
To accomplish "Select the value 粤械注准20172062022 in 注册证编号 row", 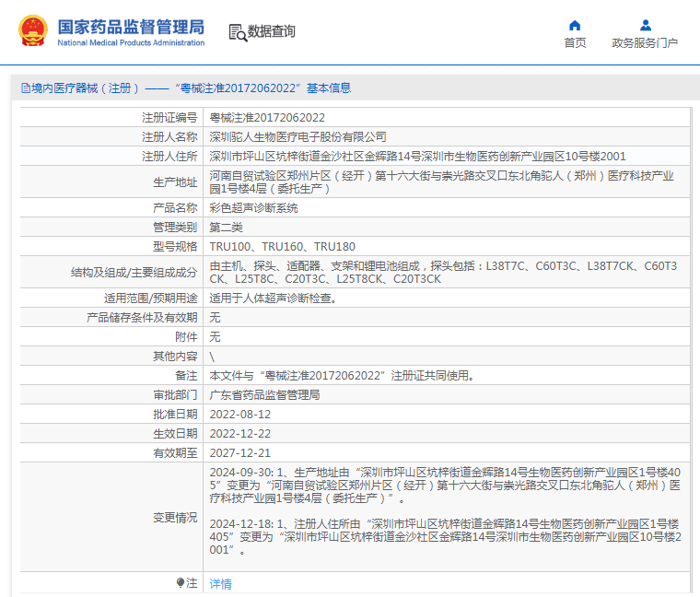I will coord(267,117).
